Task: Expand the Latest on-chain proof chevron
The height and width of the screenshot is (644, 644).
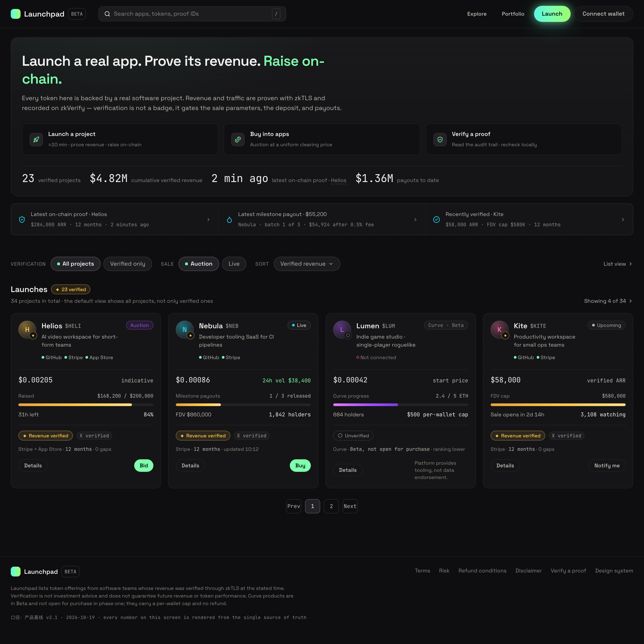Action: tap(208, 219)
